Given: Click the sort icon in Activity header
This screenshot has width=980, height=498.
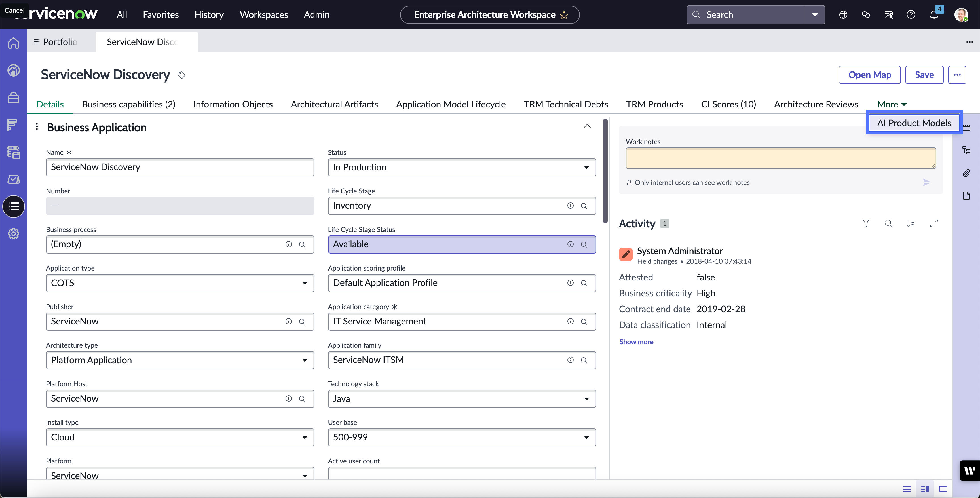Looking at the screenshot, I should pyautogui.click(x=911, y=223).
